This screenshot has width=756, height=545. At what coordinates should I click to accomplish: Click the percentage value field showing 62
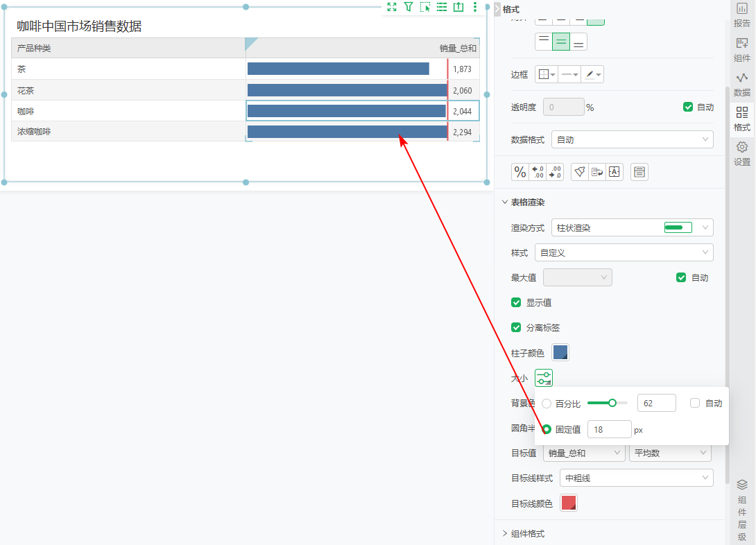[656, 404]
